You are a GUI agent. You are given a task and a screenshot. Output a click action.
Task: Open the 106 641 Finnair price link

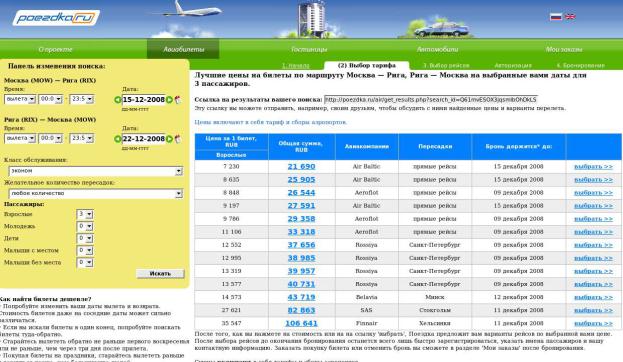tap(301, 323)
